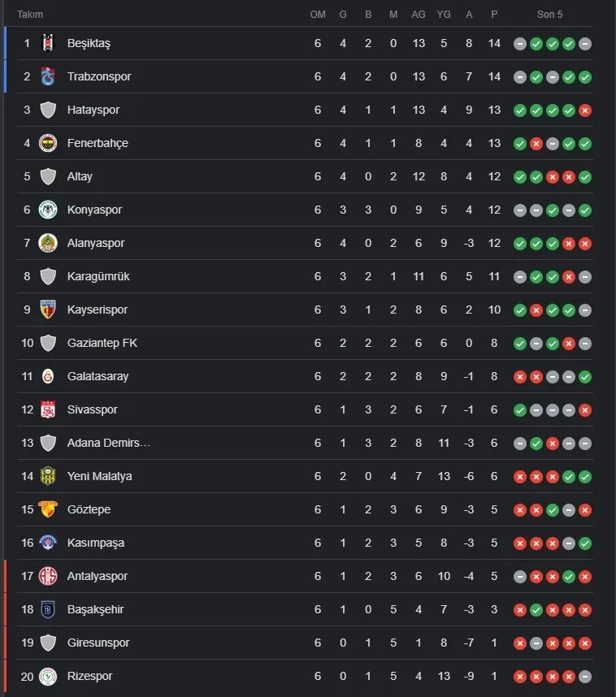Click the Trabzonspor club crest
This screenshot has height=697, width=616.
[x=48, y=76]
